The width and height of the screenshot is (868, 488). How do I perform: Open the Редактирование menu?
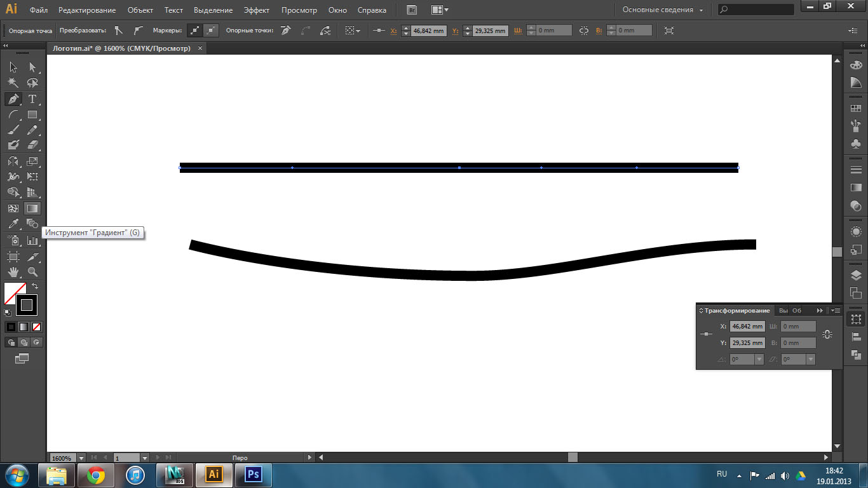click(87, 10)
